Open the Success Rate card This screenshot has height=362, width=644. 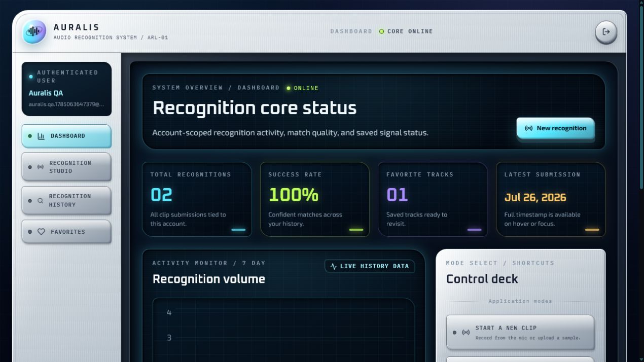pyautogui.click(x=315, y=199)
